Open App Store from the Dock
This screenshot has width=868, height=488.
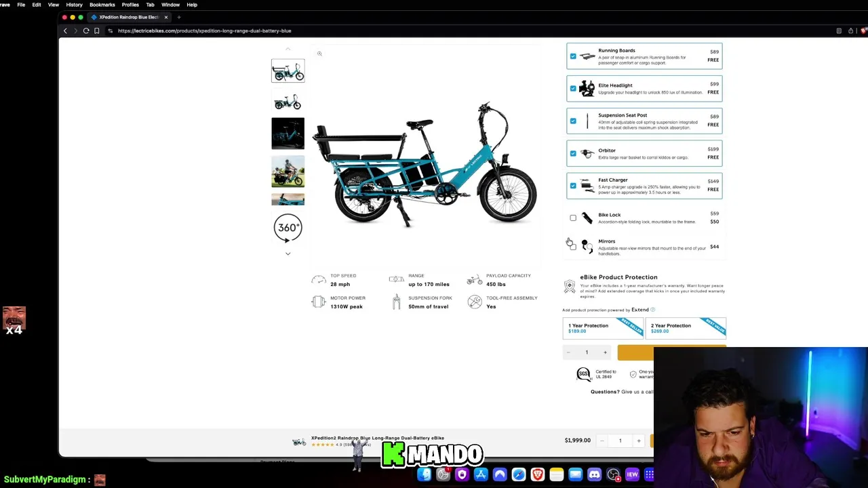pyautogui.click(x=481, y=474)
